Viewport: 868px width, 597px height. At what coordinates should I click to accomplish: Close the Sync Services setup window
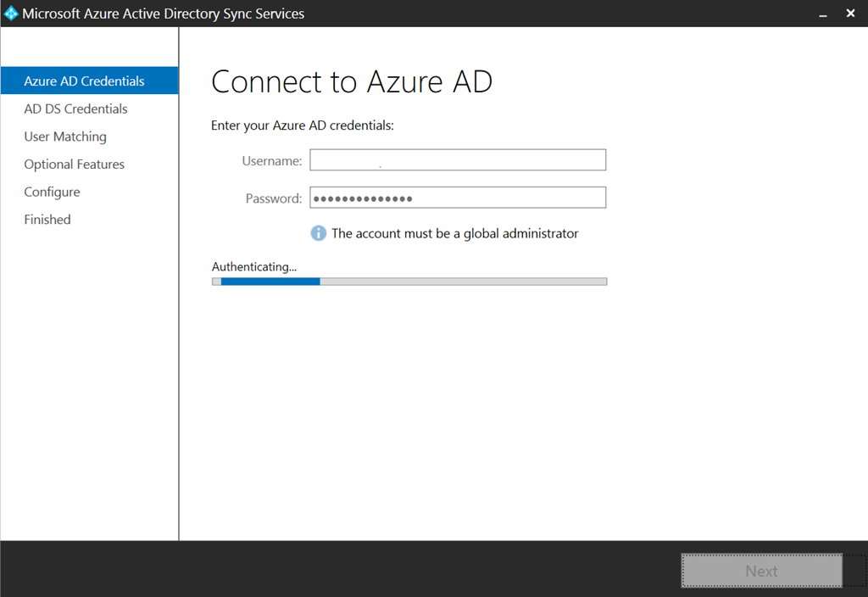click(850, 14)
